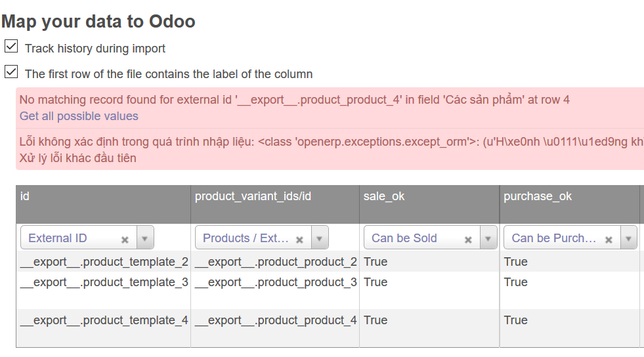Click the 'Xử lý lỗi khác đầu tiên' text
The width and height of the screenshot is (644, 357).
click(x=78, y=158)
